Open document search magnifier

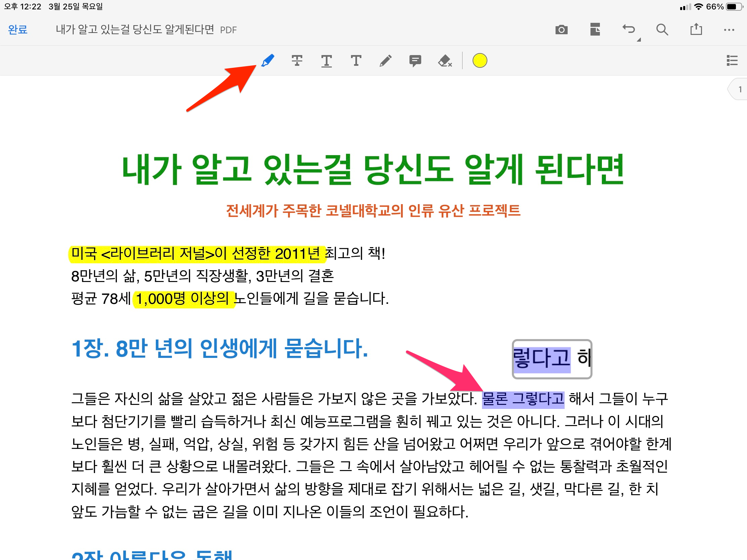click(662, 30)
